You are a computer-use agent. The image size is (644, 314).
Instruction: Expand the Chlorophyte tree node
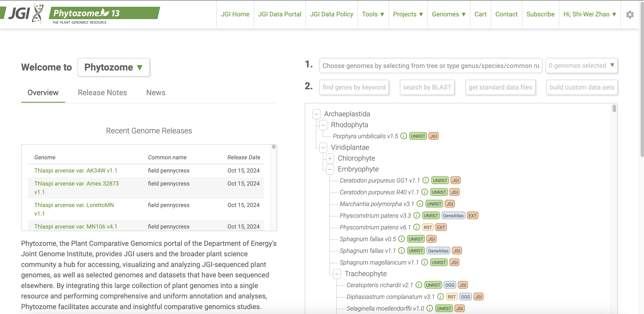[330, 158]
